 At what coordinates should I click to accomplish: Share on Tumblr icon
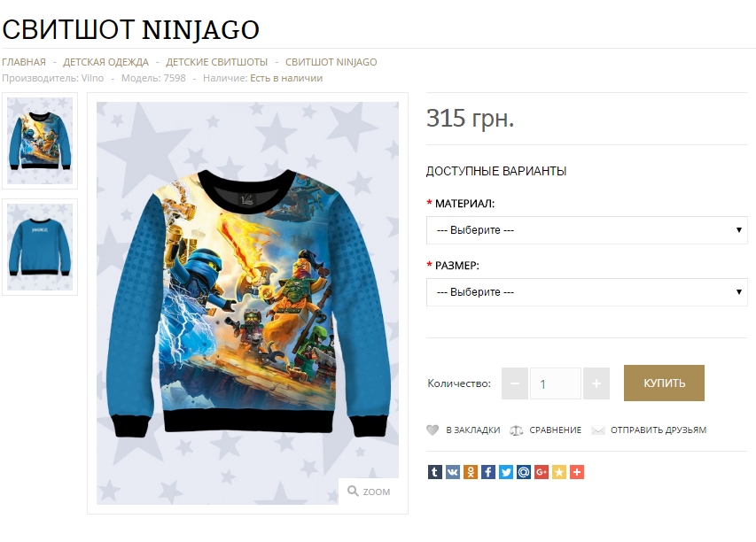pos(434,472)
